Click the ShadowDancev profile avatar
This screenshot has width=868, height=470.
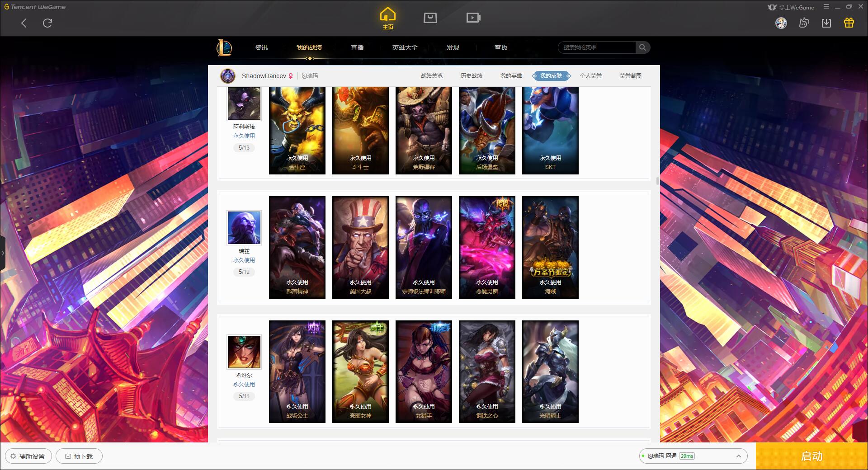tap(228, 76)
